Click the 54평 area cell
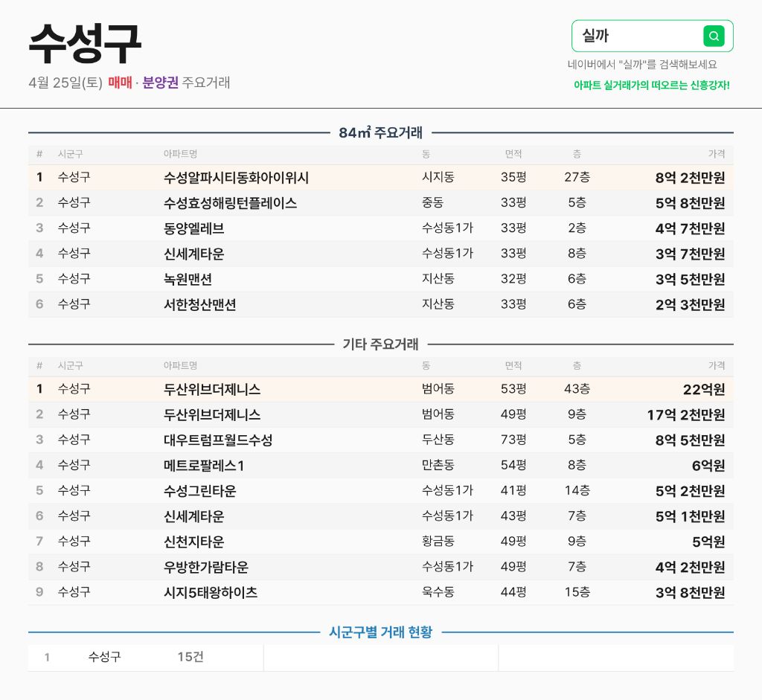 tap(513, 465)
